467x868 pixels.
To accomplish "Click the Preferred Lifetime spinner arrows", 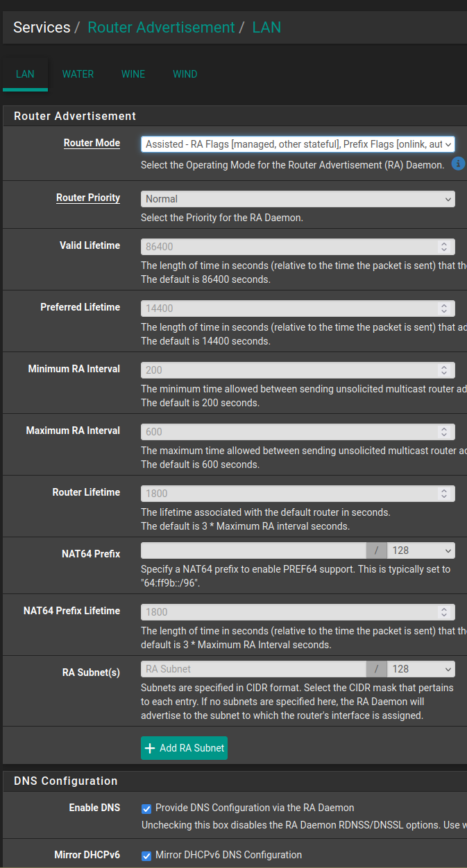I will point(444,309).
